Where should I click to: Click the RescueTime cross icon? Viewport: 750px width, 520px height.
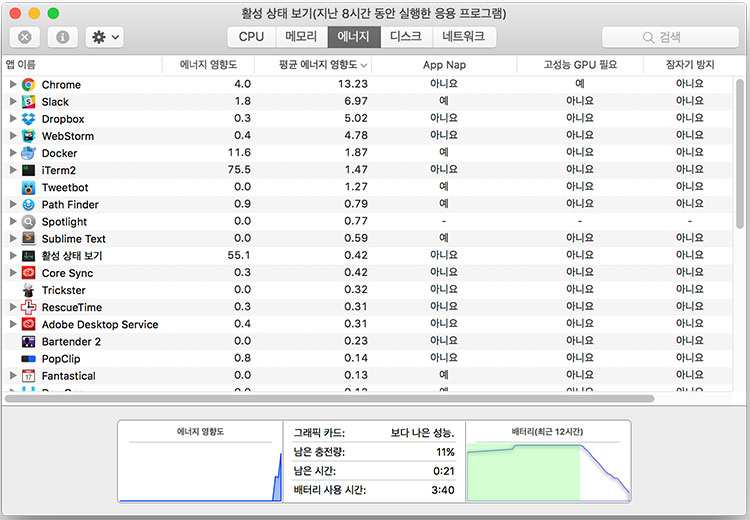point(28,307)
